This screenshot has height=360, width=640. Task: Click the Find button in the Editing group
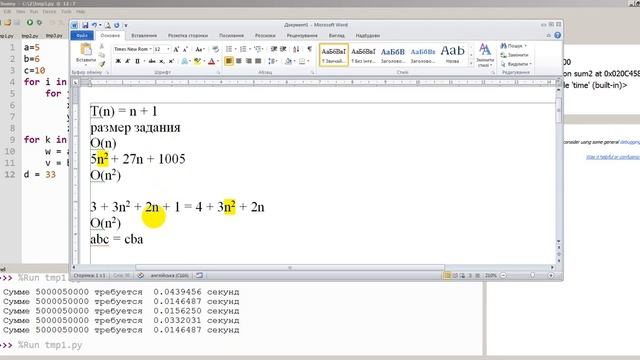click(x=514, y=46)
